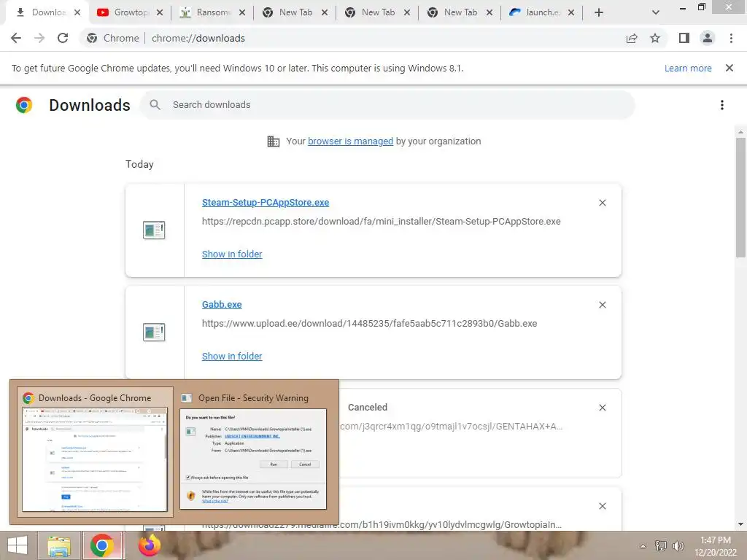Focus the Search downloads field
This screenshot has height=560, width=747.
387,105
